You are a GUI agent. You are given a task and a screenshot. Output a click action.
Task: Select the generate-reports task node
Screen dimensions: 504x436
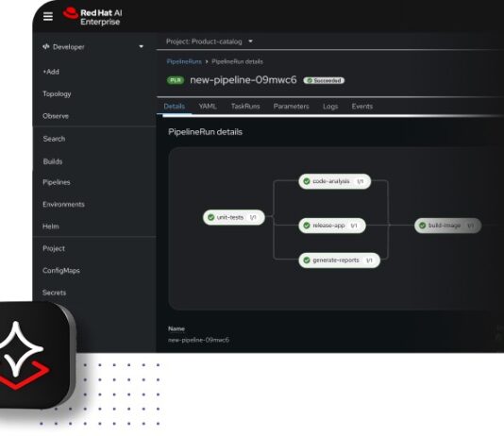(340, 260)
